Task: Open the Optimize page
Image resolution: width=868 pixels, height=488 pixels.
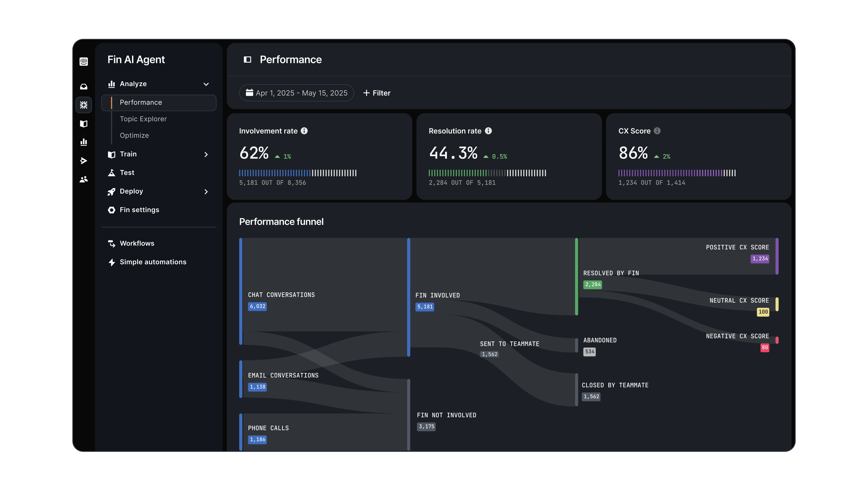Action: coord(134,135)
